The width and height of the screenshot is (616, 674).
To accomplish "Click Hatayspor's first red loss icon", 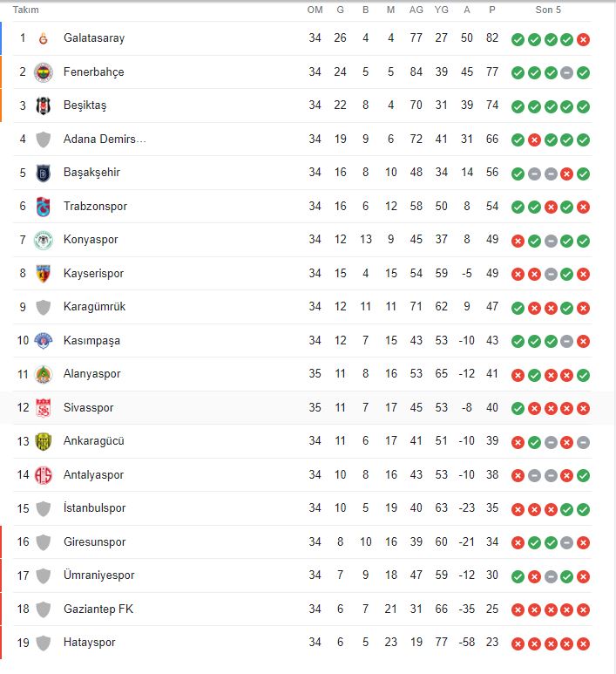I will click(518, 643).
